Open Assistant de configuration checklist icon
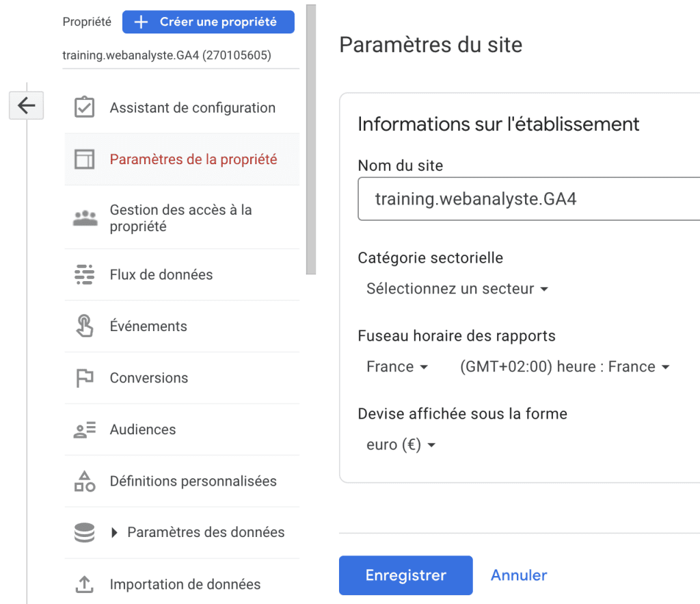Viewport: 700px width, 604px height. (x=84, y=107)
